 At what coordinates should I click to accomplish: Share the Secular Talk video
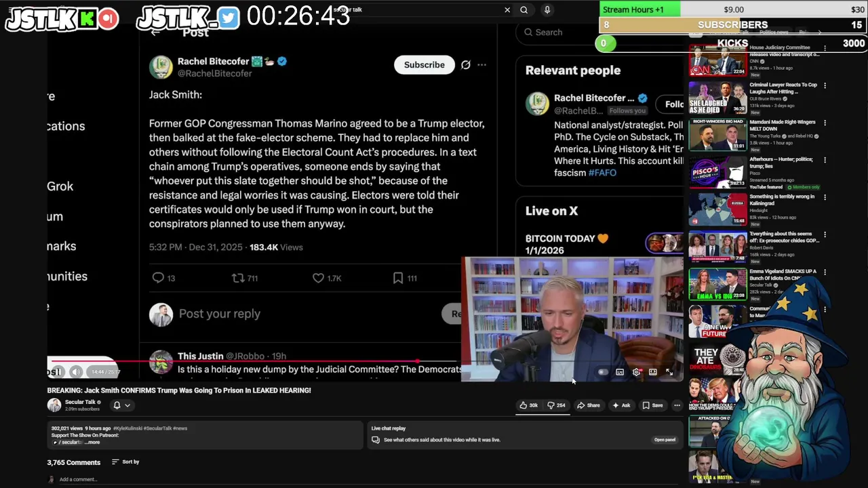(x=589, y=405)
